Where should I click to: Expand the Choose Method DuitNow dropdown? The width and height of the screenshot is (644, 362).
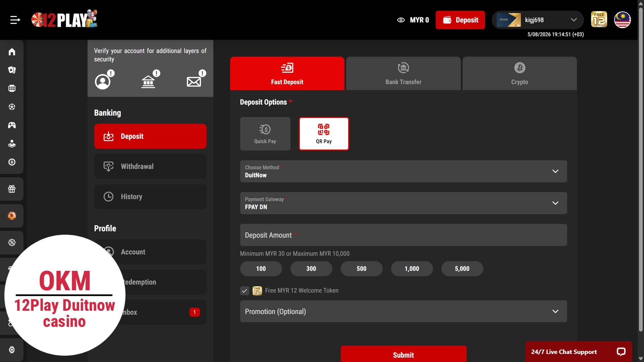(404, 171)
